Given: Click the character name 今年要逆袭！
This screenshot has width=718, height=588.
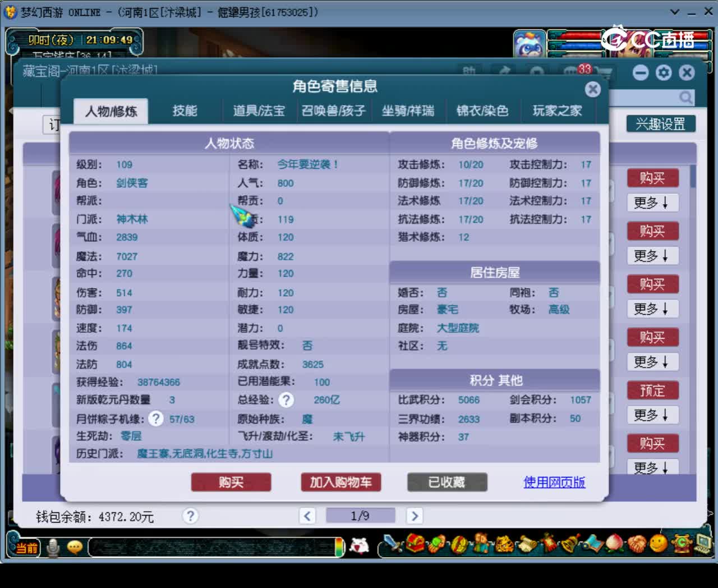Looking at the screenshot, I should pyautogui.click(x=308, y=164).
